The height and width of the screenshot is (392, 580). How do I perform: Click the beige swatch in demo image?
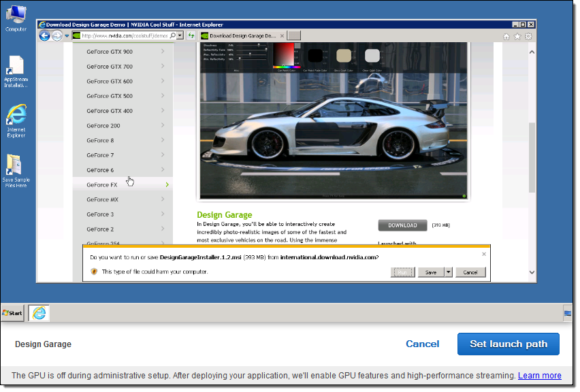344,56
